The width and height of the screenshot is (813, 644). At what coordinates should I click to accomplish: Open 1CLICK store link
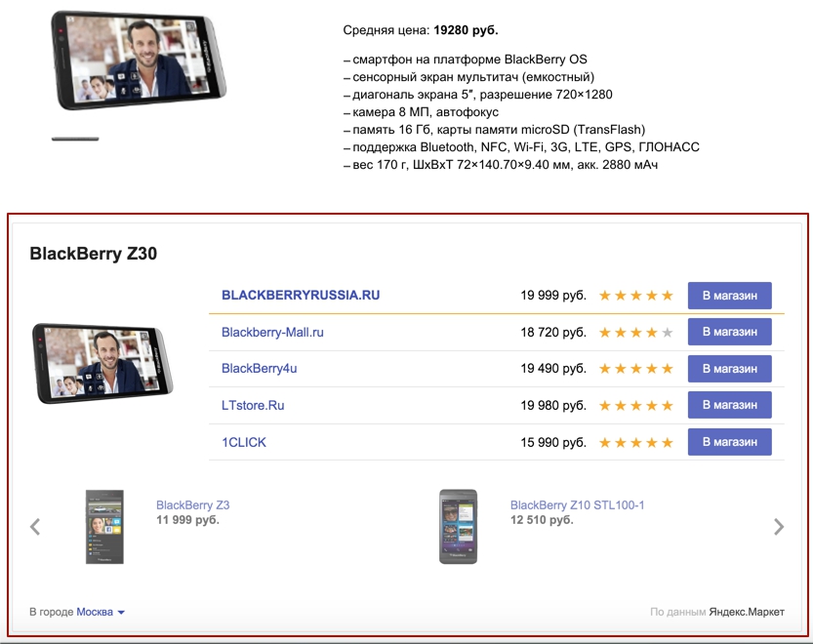(x=244, y=442)
